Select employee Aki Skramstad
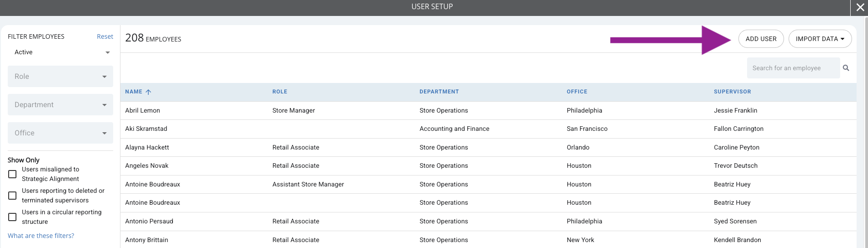The width and height of the screenshot is (868, 248). [x=146, y=129]
